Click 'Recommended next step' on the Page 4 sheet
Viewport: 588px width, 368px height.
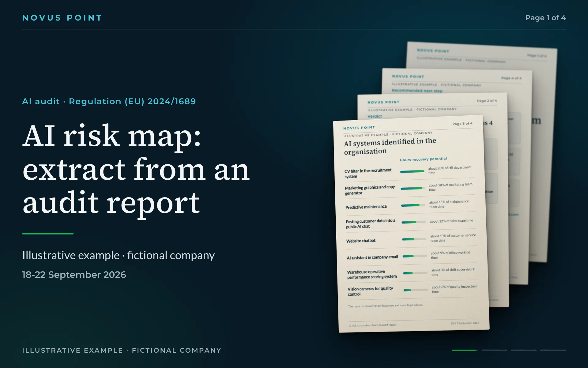click(417, 91)
